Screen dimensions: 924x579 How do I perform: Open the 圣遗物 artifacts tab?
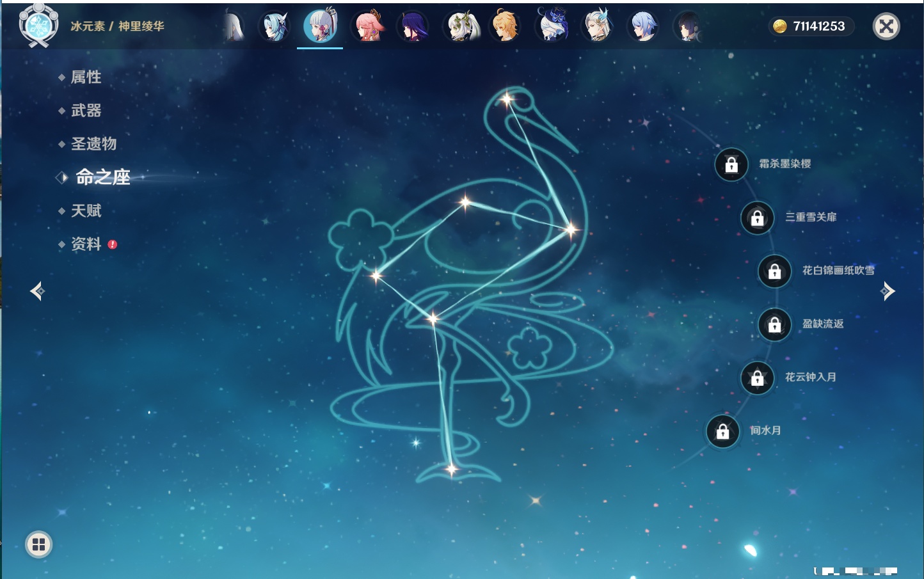click(93, 144)
